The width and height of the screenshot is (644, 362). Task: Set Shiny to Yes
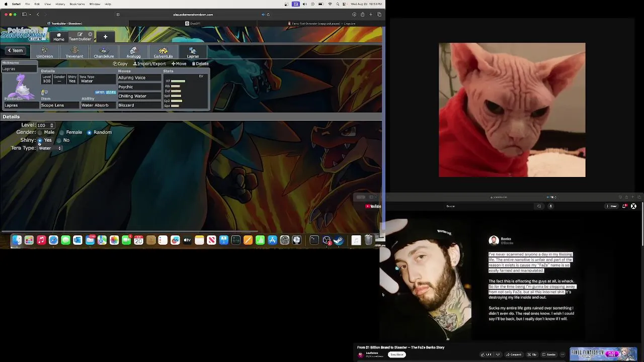point(40,140)
